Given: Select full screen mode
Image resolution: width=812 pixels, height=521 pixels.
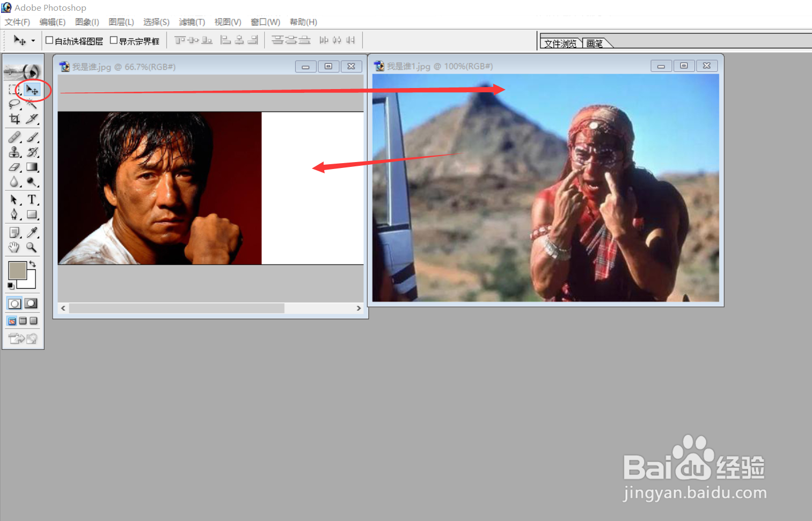Looking at the screenshot, I should (x=34, y=321).
